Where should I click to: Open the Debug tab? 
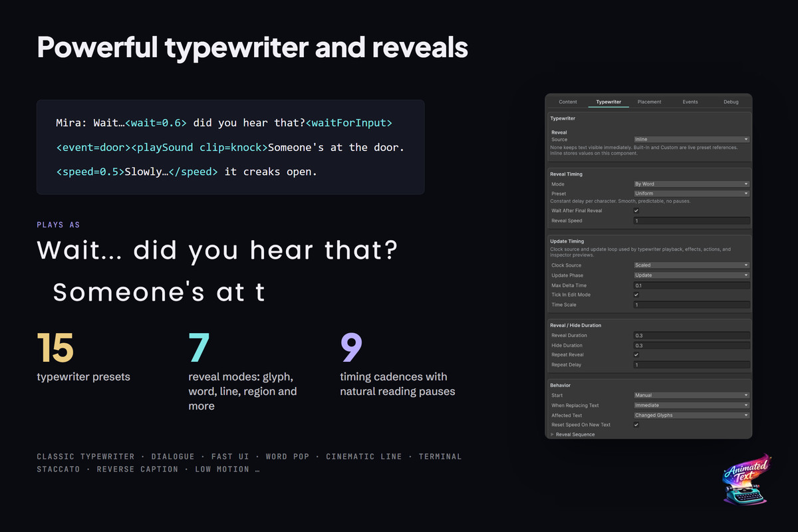(x=731, y=102)
